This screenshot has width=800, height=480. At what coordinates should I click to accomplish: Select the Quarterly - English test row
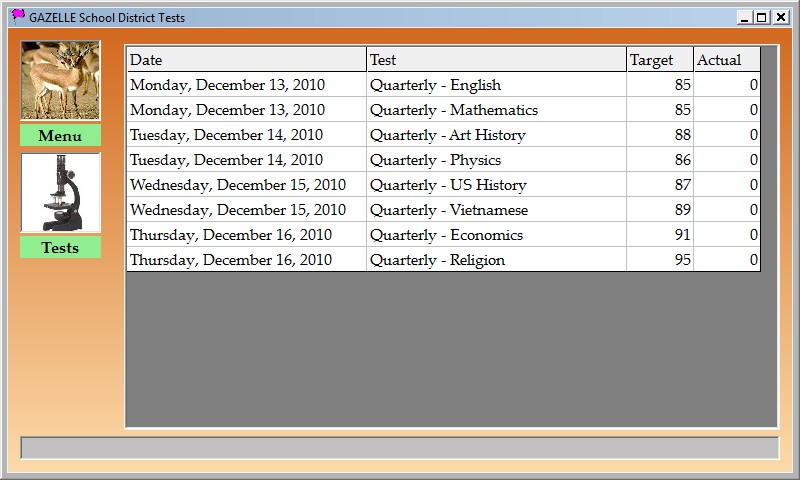[x=496, y=85]
